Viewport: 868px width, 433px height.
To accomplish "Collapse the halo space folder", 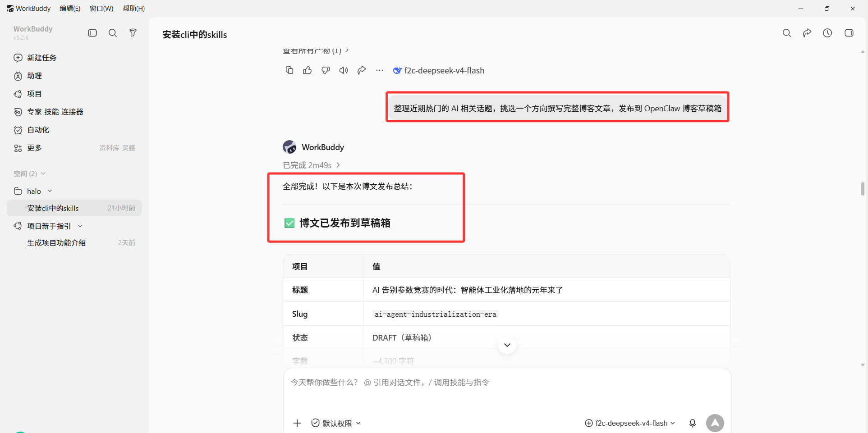I will (50, 191).
